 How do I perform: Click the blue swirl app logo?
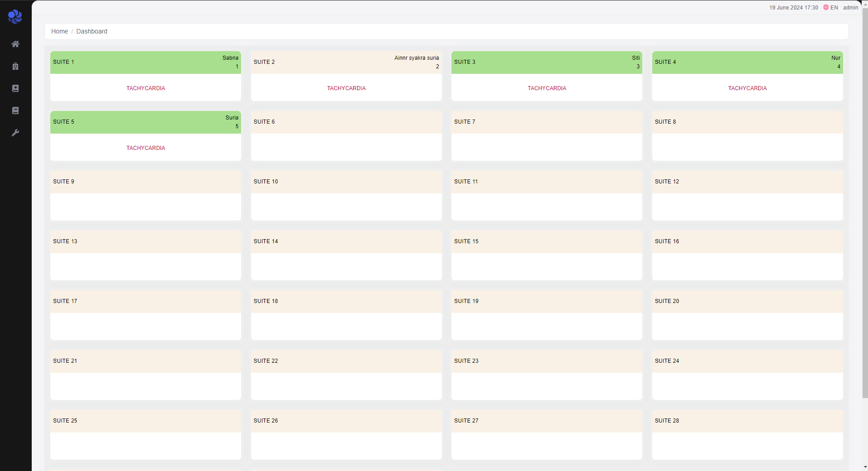click(15, 17)
